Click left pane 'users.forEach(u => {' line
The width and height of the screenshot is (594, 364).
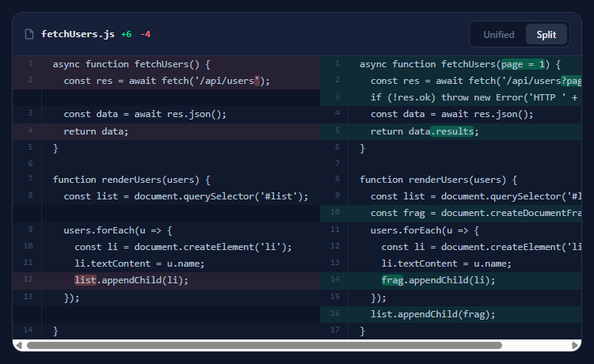[x=166, y=230]
